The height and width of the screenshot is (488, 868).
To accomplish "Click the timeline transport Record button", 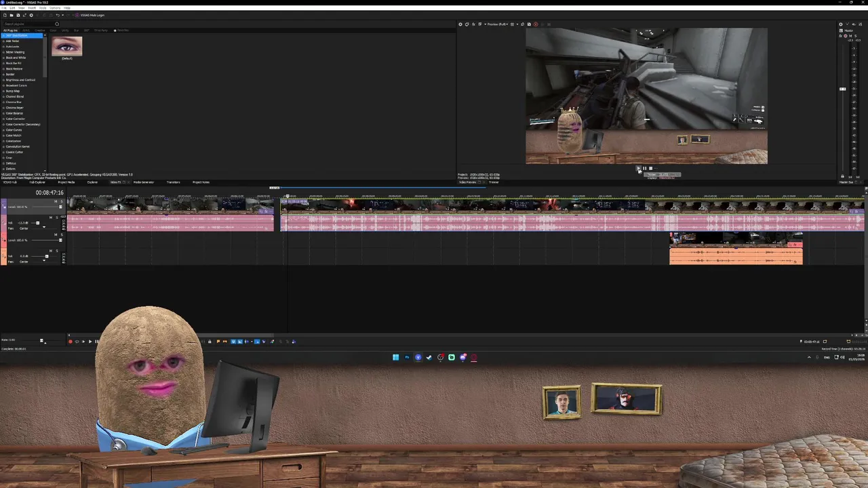I will point(70,342).
